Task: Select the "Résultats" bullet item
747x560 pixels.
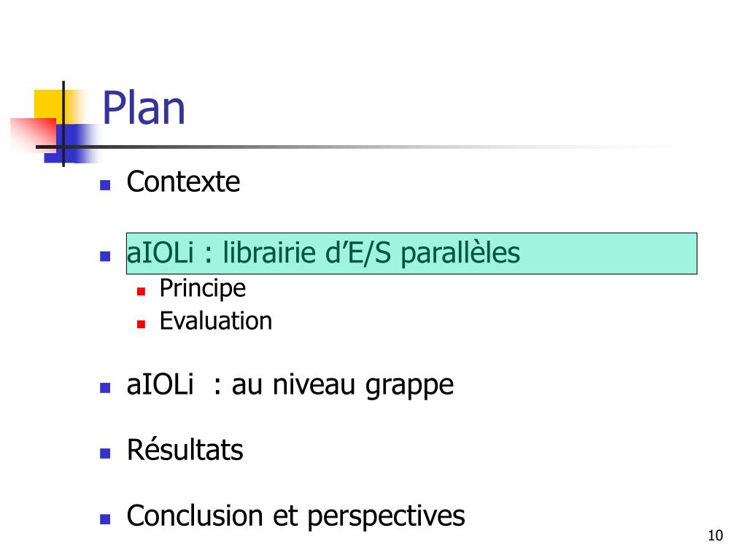Action: coord(185,450)
